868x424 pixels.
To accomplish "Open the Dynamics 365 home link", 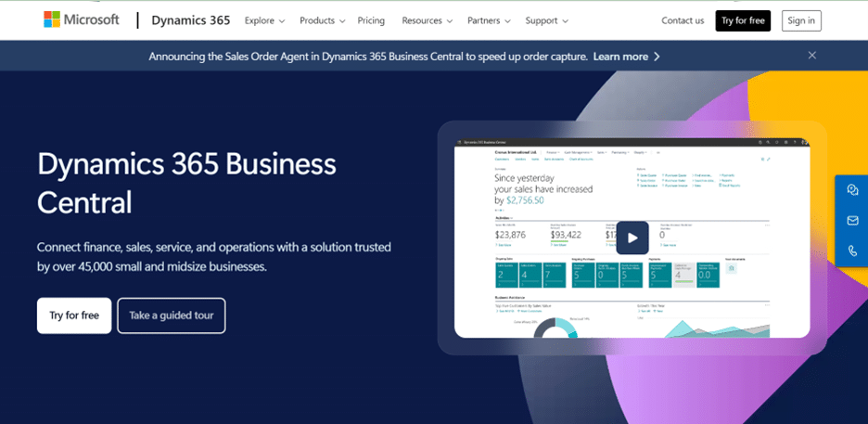I will (190, 20).
